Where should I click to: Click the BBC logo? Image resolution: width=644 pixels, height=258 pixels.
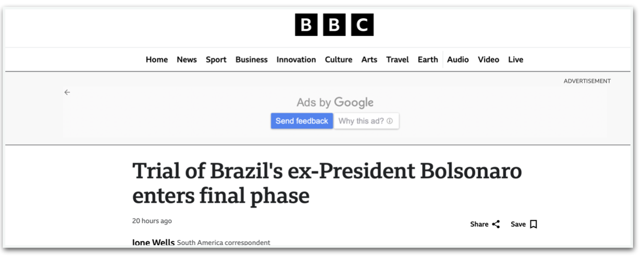(334, 25)
